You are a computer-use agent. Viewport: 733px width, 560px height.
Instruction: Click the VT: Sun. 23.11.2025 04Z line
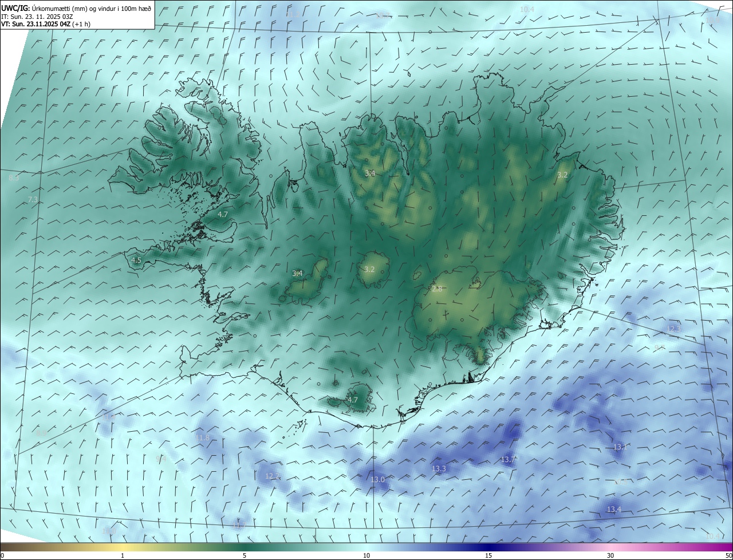(x=46, y=24)
